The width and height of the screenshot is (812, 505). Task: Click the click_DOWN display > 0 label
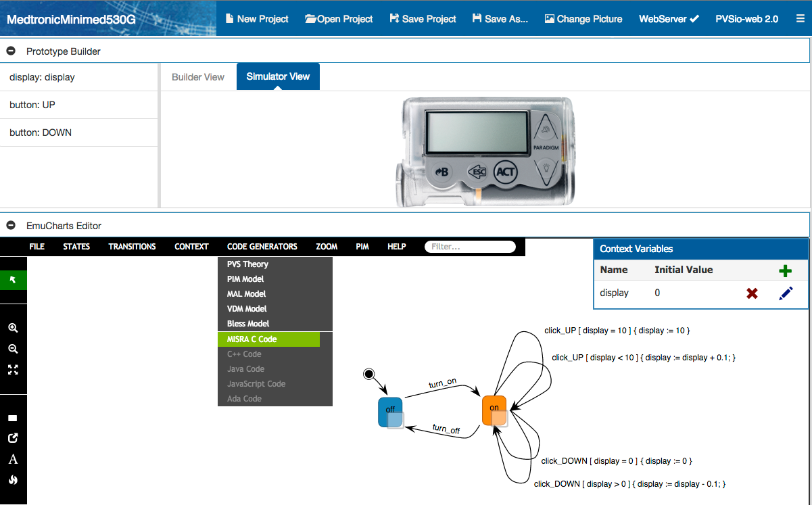coord(629,484)
